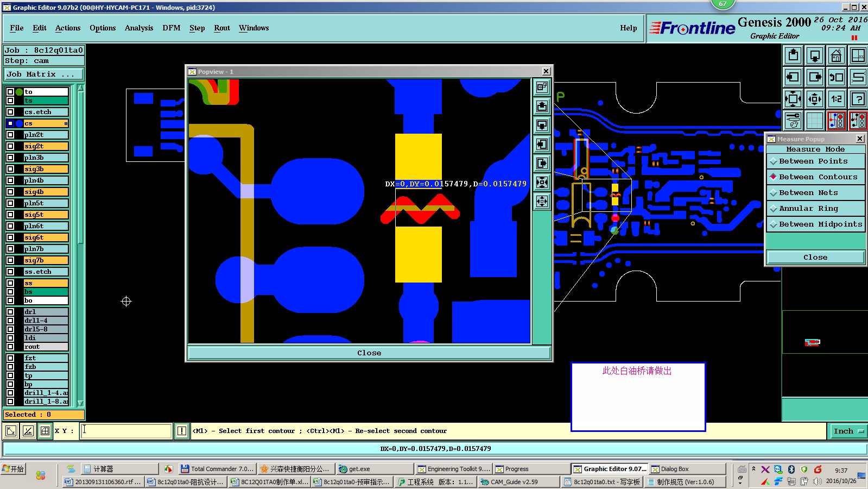This screenshot has width=868, height=489.
Task: Switch to Total Commander in the taskbar
Action: (217, 469)
